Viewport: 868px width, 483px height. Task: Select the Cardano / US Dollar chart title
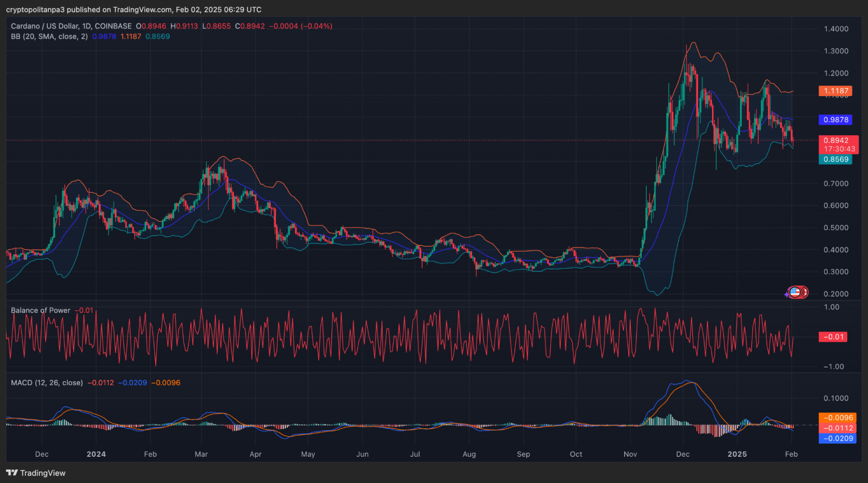pos(71,26)
